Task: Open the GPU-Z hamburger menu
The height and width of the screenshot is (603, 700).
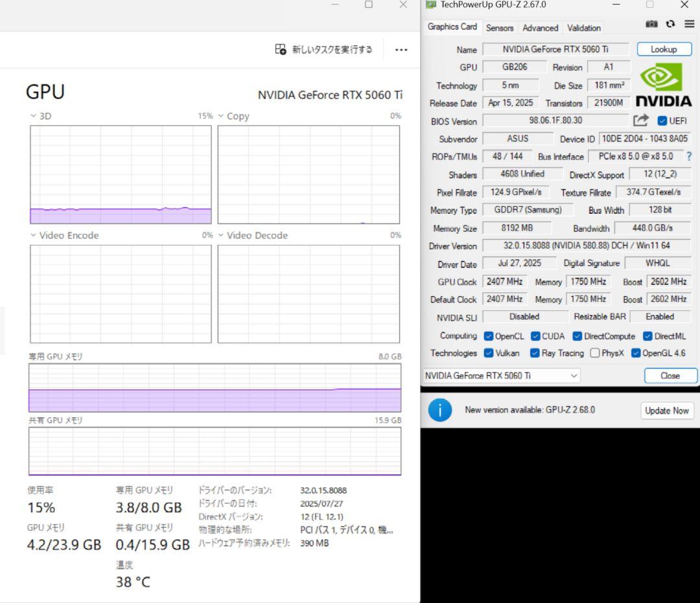Action: [688, 23]
